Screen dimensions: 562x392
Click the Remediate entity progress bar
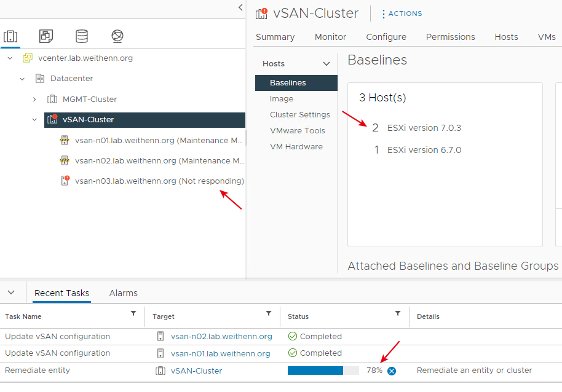pyautogui.click(x=323, y=370)
